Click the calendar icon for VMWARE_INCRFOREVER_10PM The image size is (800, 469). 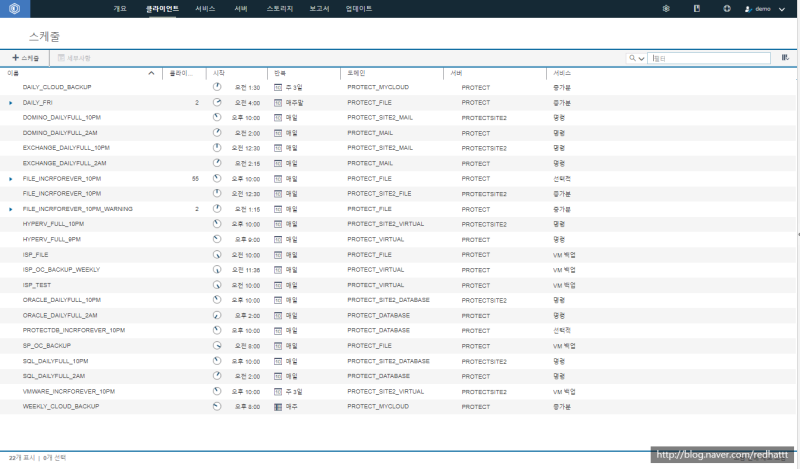pyautogui.click(x=278, y=392)
